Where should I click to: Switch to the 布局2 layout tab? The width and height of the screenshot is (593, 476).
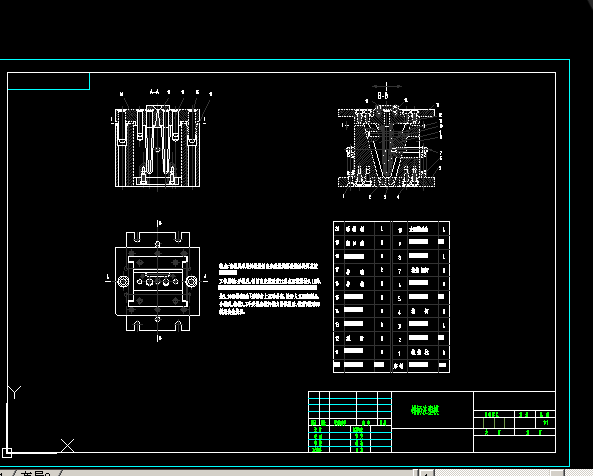[x=36, y=473]
